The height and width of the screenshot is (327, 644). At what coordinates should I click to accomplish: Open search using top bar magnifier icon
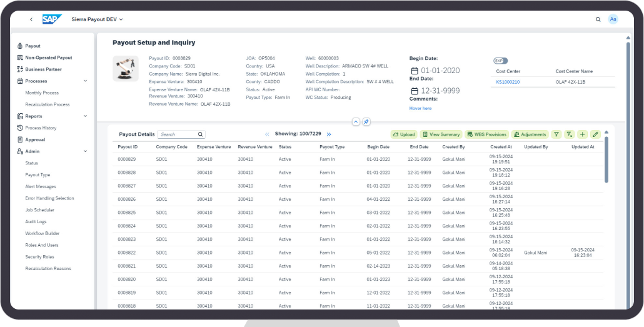click(x=598, y=19)
